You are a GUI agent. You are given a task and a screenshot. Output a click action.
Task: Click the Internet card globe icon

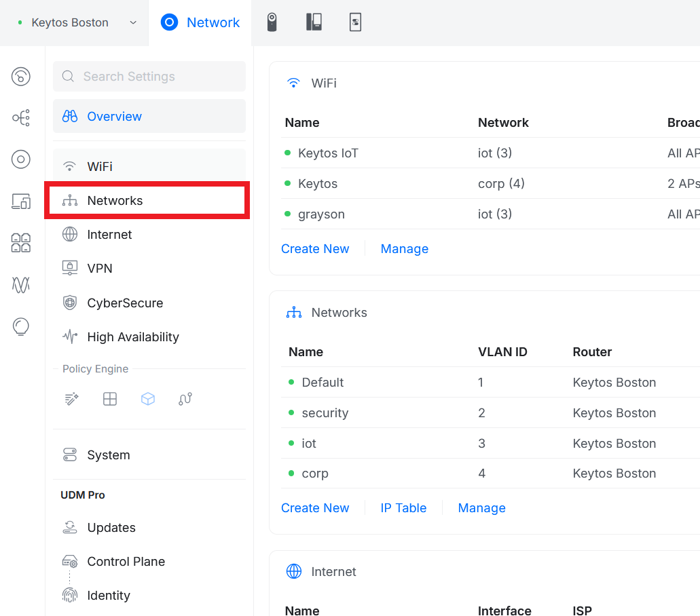coord(294,571)
